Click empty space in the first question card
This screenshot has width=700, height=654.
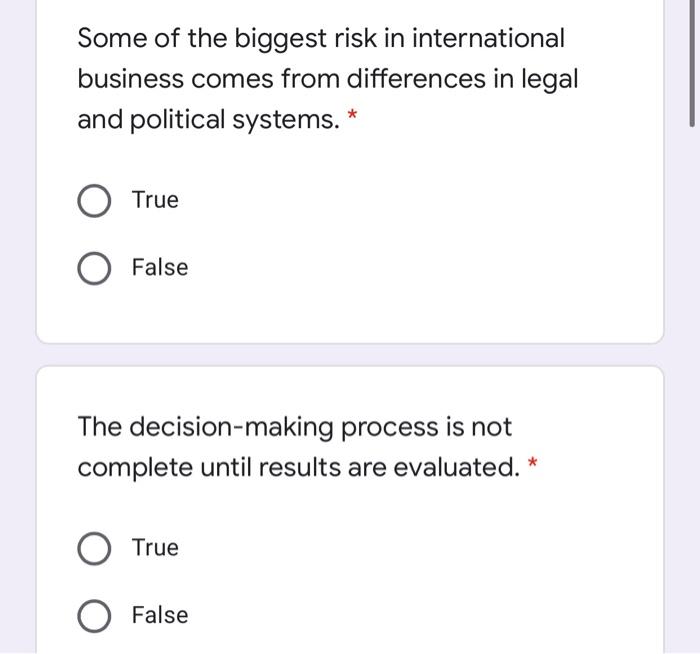pos(450,240)
